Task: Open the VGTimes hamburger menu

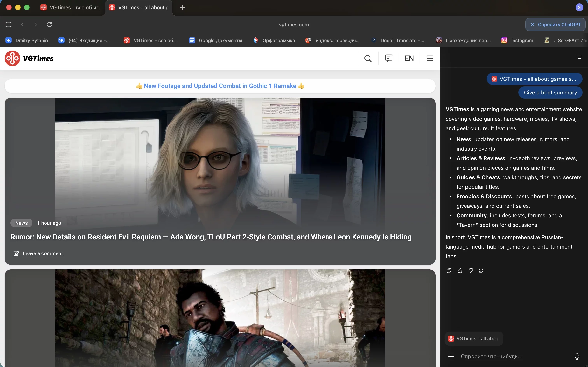Action: 430,58
